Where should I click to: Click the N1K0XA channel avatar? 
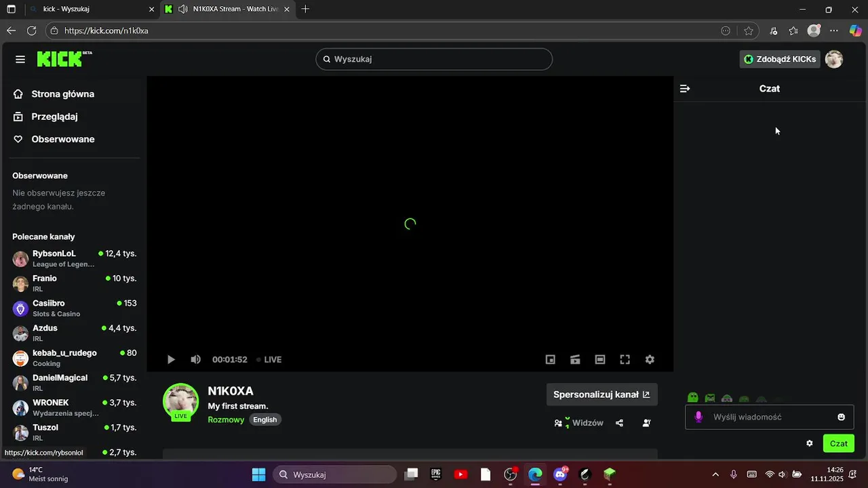180,401
